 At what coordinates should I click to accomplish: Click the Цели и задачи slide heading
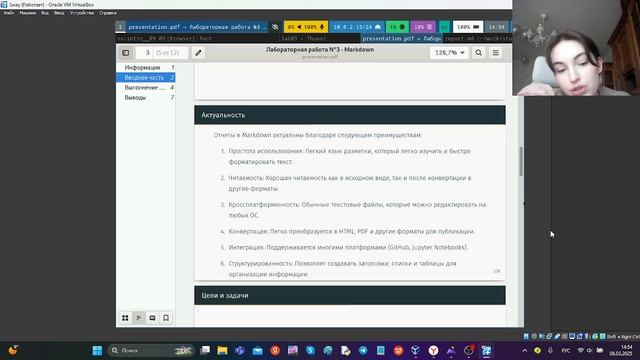(224, 296)
